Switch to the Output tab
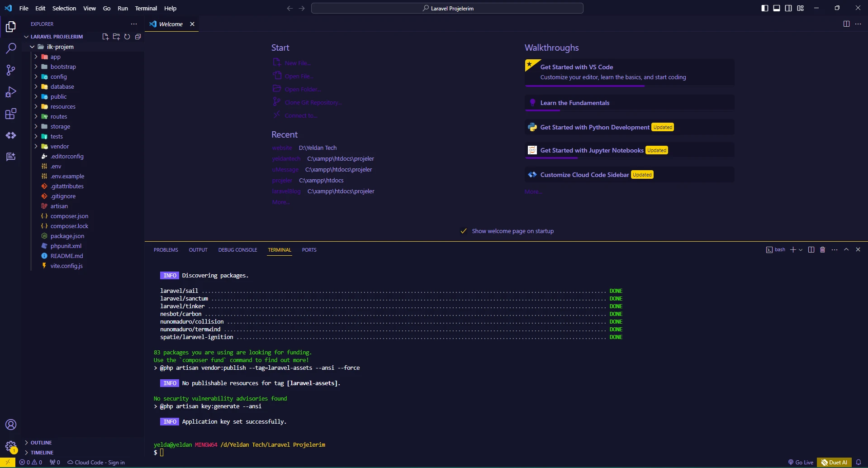The image size is (868, 468). (198, 250)
